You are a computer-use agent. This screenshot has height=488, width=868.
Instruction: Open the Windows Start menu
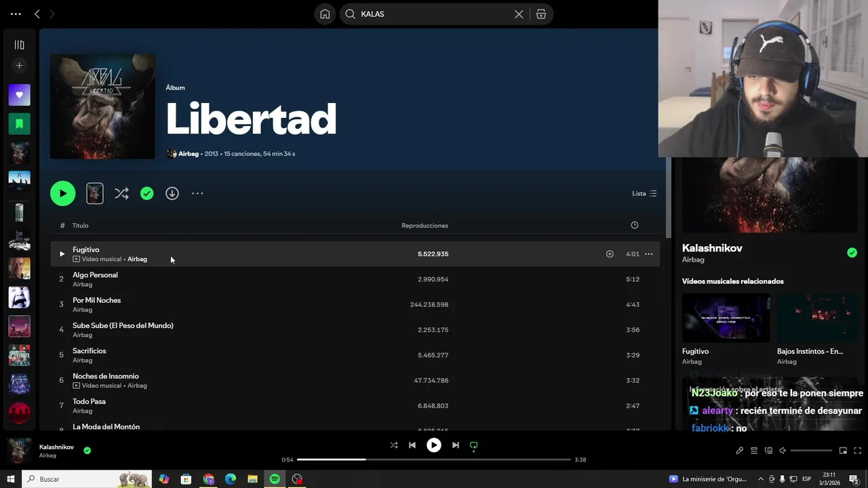click(11, 479)
